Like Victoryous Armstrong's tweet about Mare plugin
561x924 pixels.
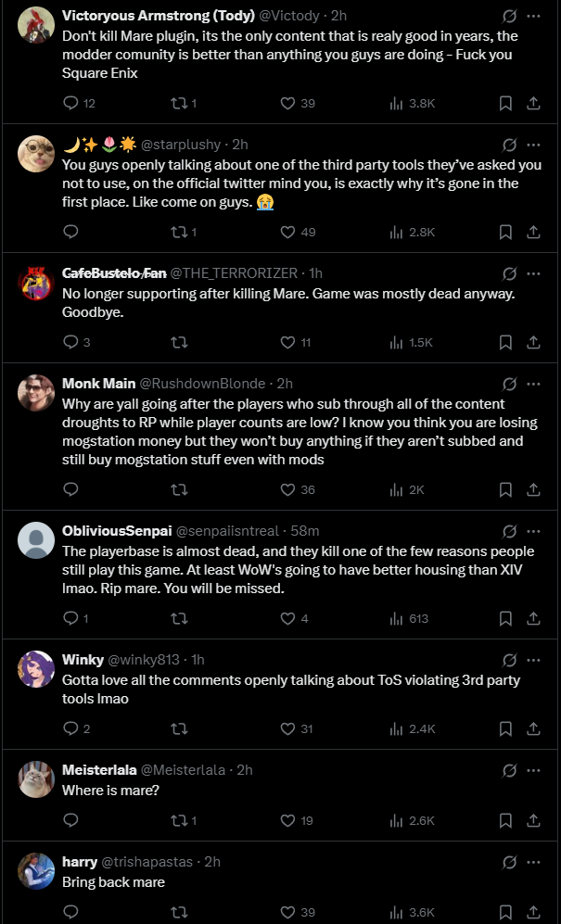[x=287, y=103]
